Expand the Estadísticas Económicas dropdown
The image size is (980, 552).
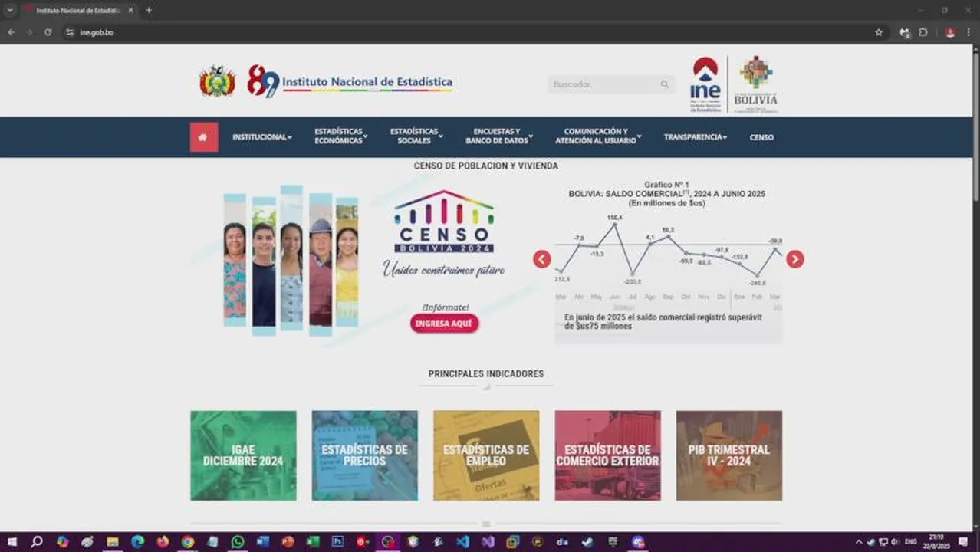pos(340,136)
